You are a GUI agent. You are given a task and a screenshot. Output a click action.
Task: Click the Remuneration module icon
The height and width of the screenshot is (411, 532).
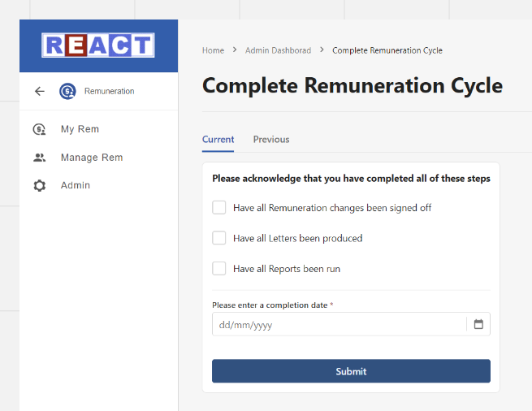coord(67,91)
